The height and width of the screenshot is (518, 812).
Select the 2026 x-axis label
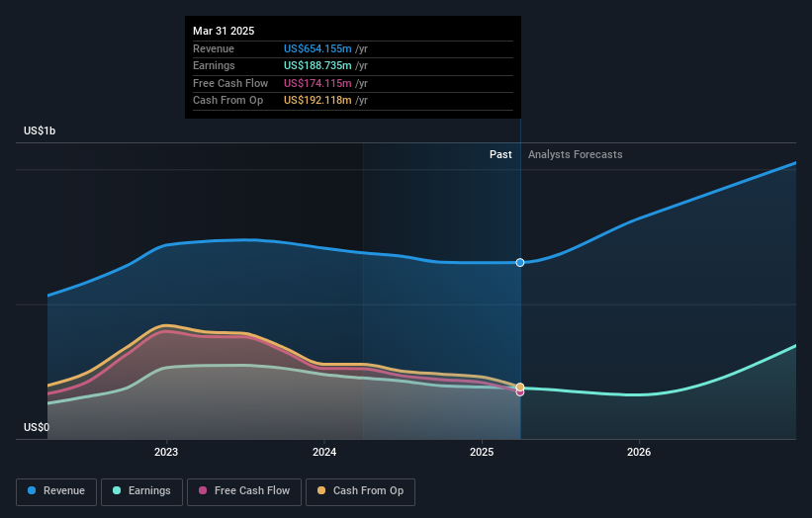tap(639, 453)
